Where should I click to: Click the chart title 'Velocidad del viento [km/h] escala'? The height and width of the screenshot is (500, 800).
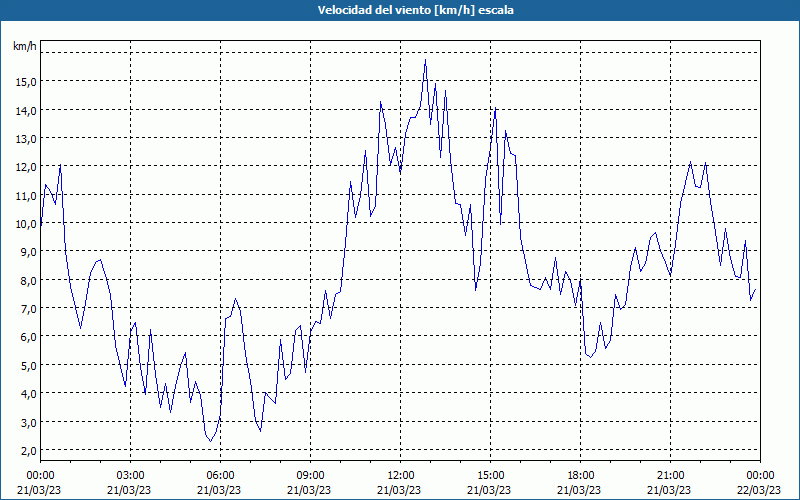click(x=415, y=10)
